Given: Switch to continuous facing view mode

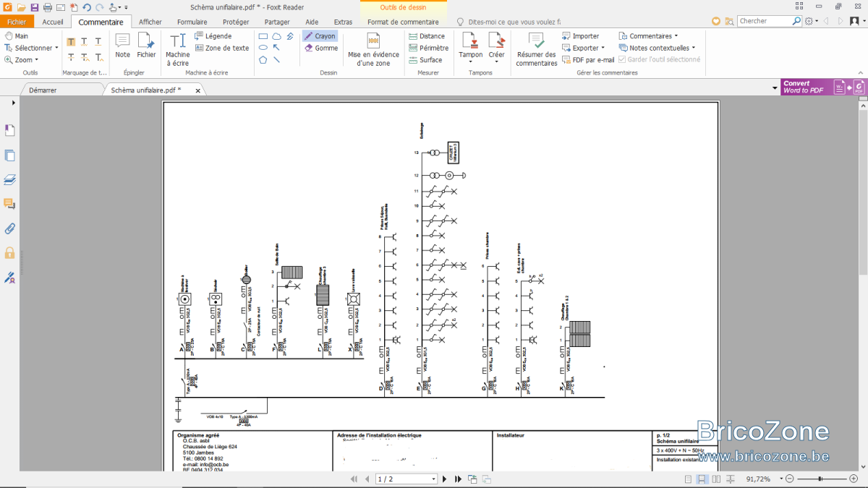Looking at the screenshot, I should pos(730,479).
